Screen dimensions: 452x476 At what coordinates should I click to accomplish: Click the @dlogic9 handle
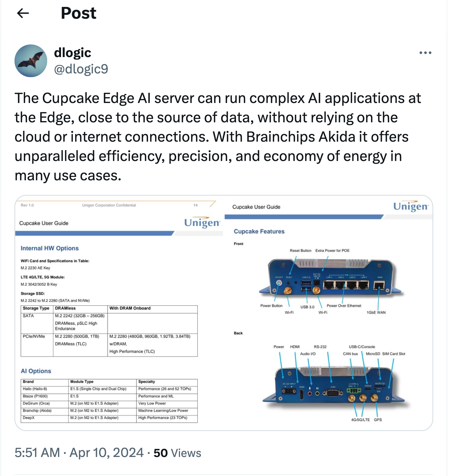tap(81, 69)
